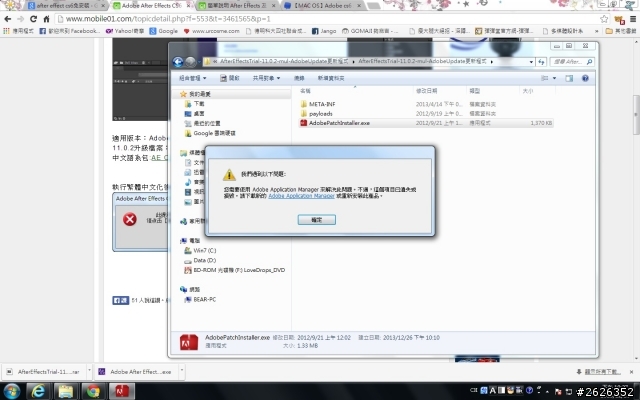Image resolution: width=640 pixels, height=400 pixels.
Task: Open the change view options dropdown arrow
Action: (x=554, y=78)
